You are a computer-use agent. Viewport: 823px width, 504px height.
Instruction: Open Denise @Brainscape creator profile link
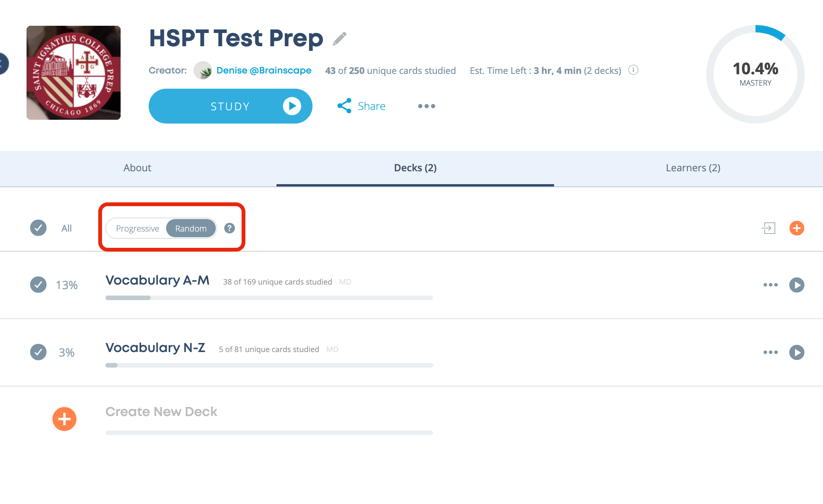click(264, 70)
